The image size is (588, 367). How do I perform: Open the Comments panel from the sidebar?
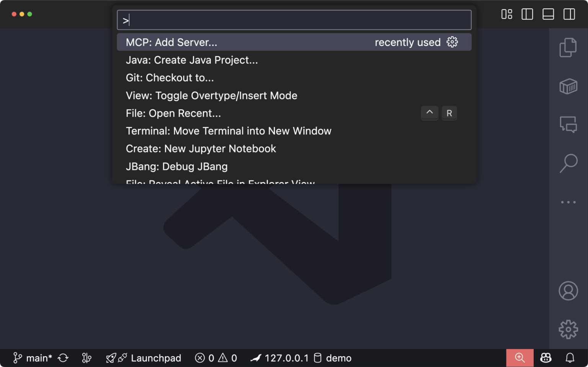click(568, 124)
